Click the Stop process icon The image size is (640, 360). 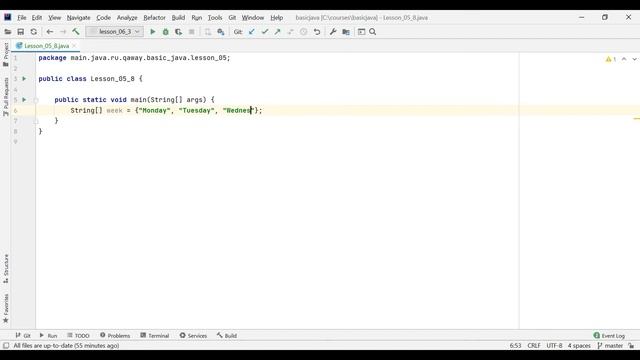click(x=191, y=32)
